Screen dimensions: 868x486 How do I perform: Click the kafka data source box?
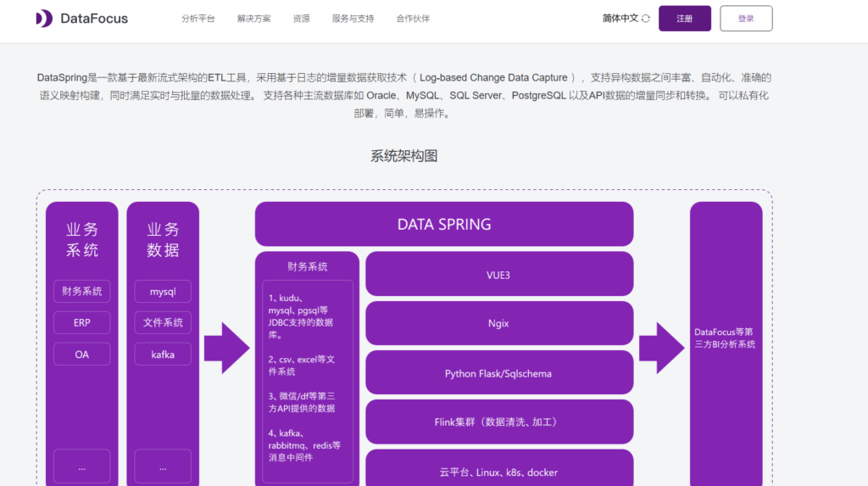pyautogui.click(x=163, y=355)
